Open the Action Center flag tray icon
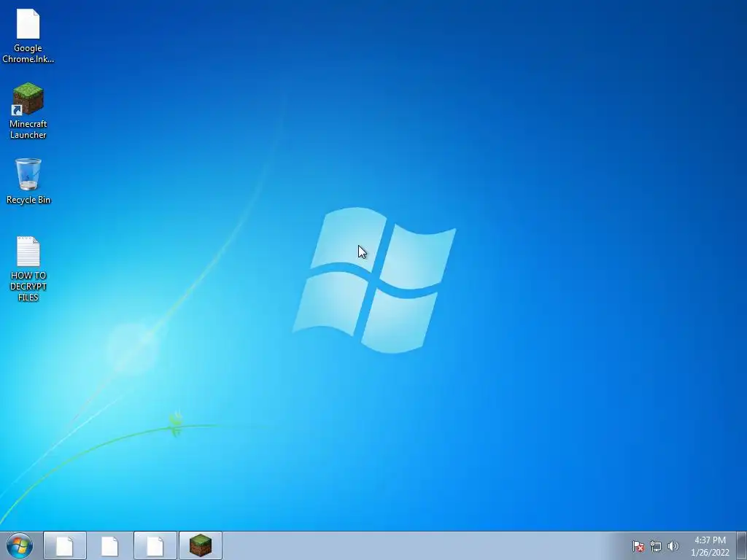This screenshot has height=560, width=747. (638, 546)
